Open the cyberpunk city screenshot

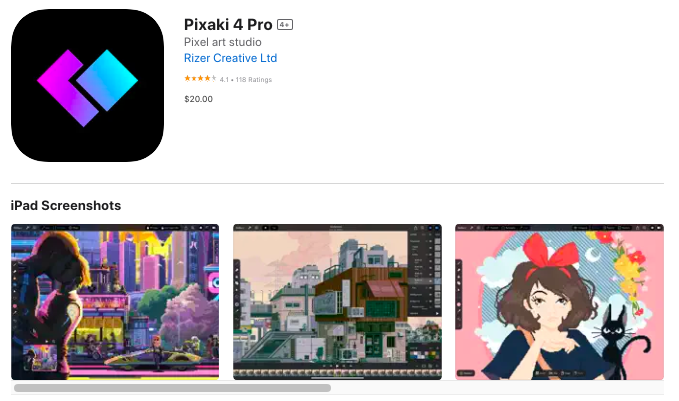115,302
